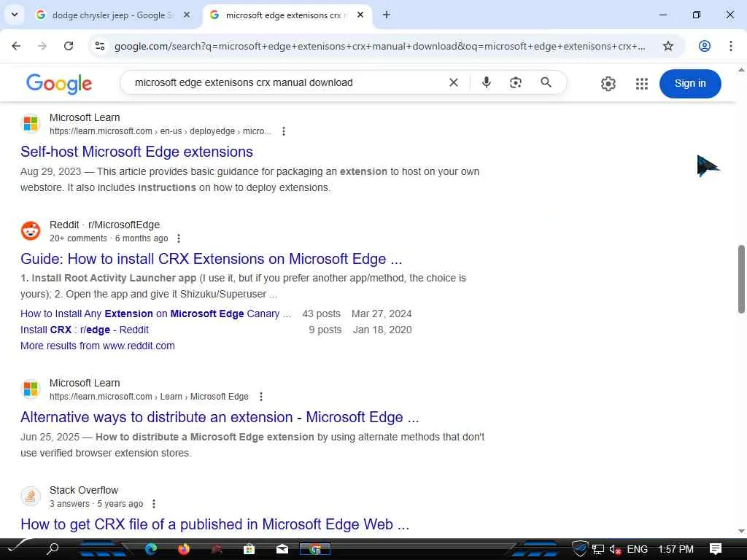Switch to dodge chrysler jeep tab
Viewport: 747px width, 560px height.
coord(112,15)
